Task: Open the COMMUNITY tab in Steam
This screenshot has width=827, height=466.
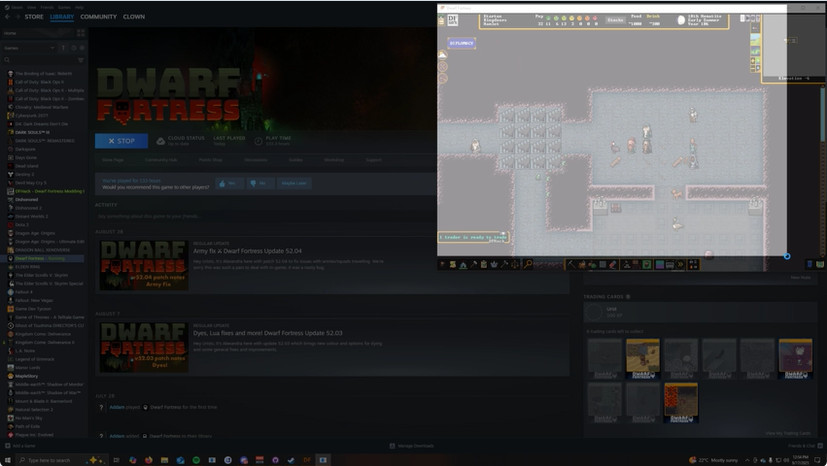Action: tap(99, 17)
